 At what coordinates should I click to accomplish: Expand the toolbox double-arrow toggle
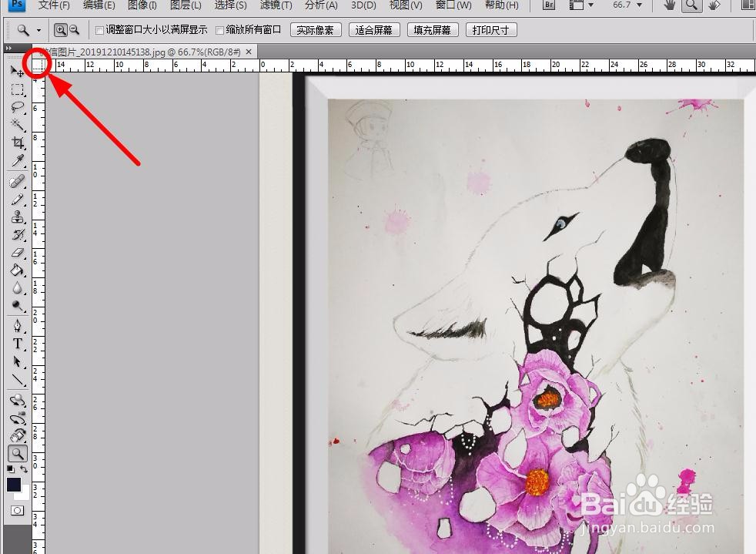point(8,48)
